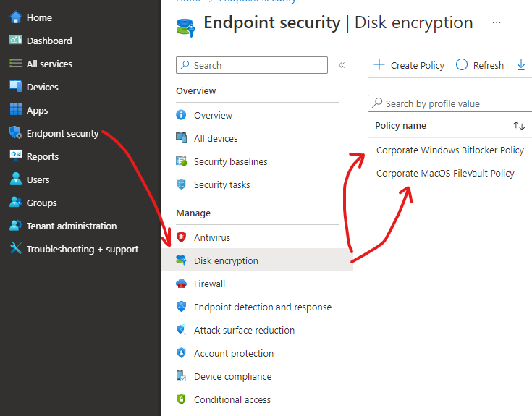Open Tenant administration in left navigation

71,226
